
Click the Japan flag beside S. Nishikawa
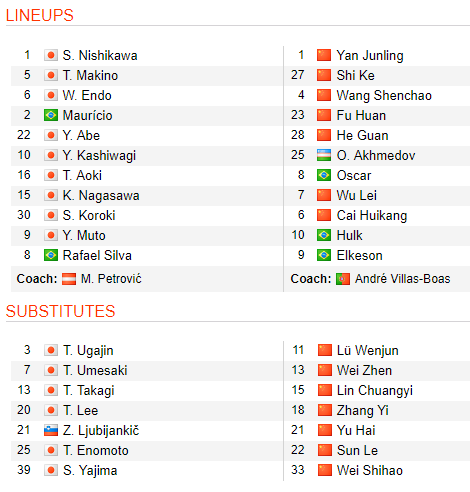pos(51,55)
